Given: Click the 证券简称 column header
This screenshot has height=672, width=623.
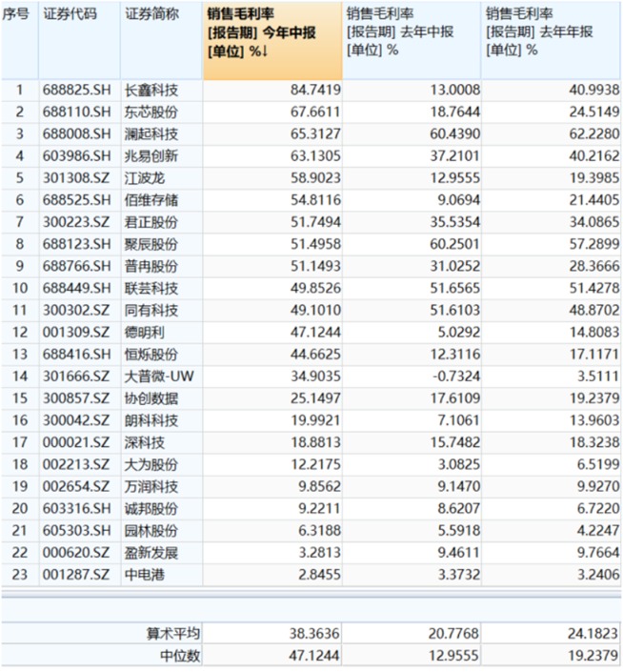Looking at the screenshot, I should click(161, 40).
